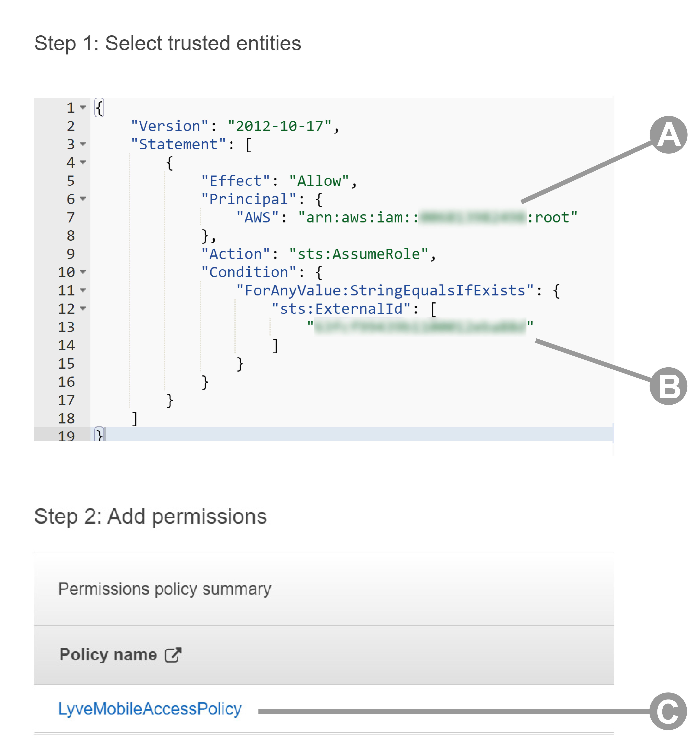Collapse the Principal block on line 6
The width and height of the screenshot is (700, 749).
tap(83, 199)
